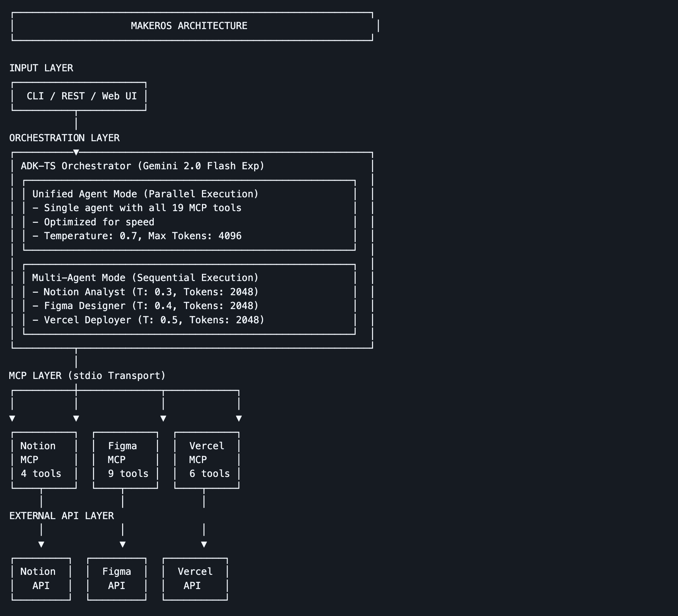The image size is (678, 616).
Task: Click the Figma Designer (T: 0.4) line
Action: point(145,306)
